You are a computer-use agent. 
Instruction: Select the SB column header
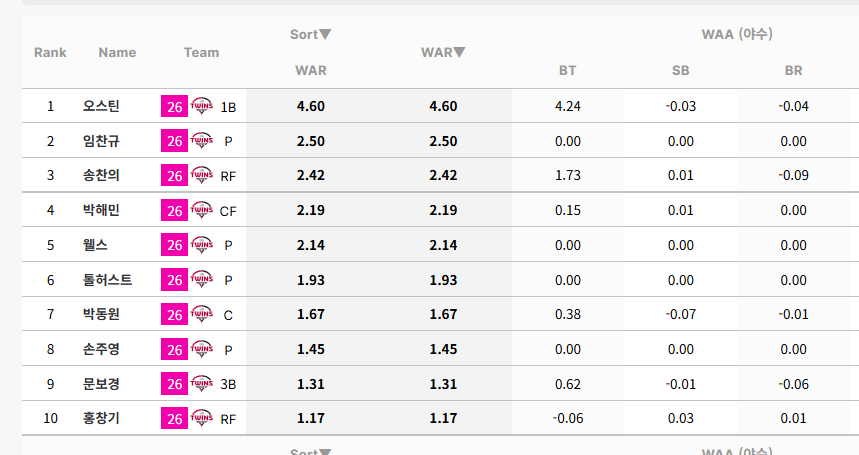(x=680, y=71)
